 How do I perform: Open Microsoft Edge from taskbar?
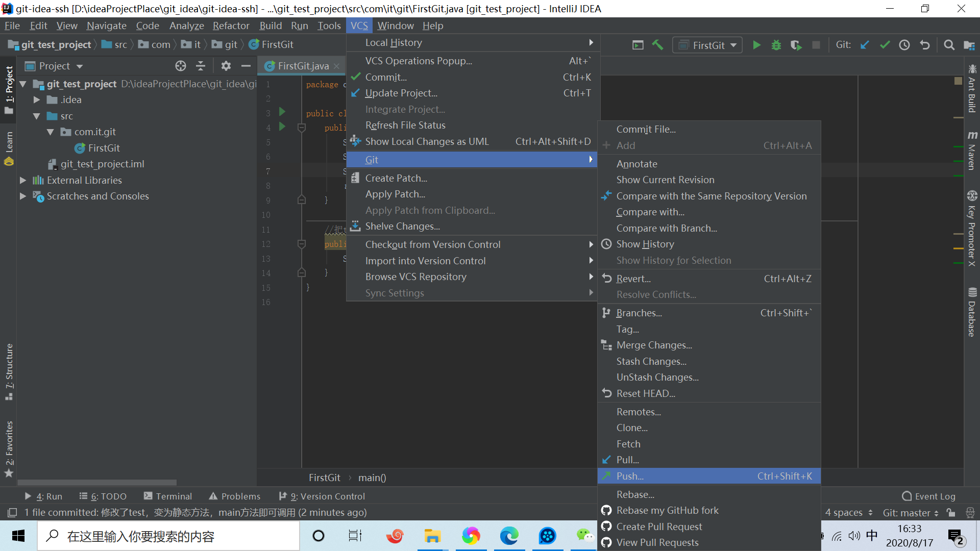[x=509, y=536]
